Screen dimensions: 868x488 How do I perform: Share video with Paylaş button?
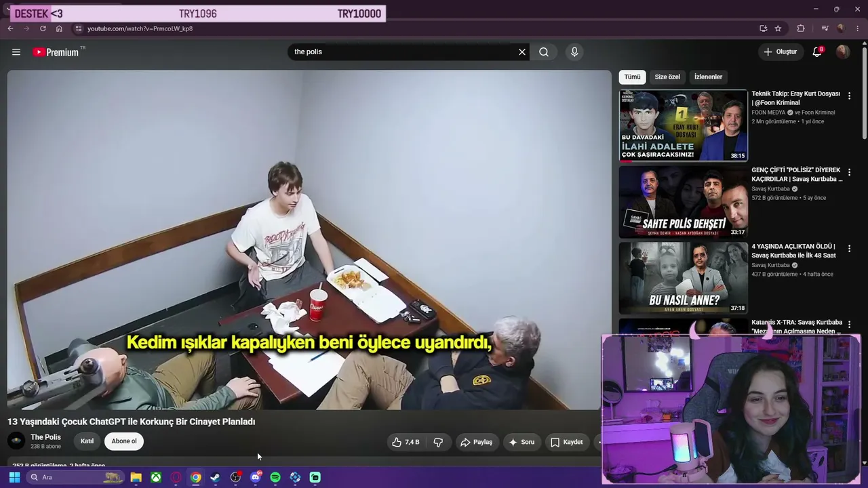click(x=476, y=442)
